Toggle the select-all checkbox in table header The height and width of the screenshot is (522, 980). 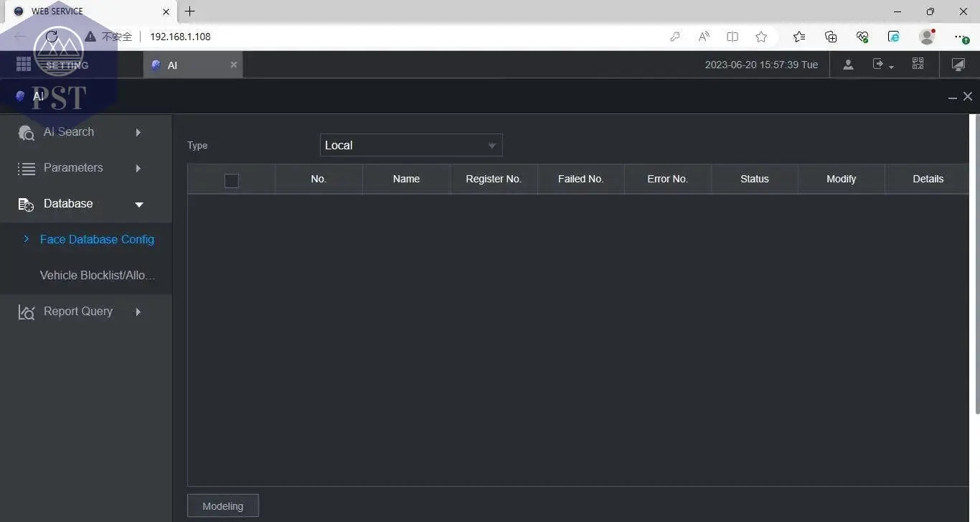[x=231, y=180]
